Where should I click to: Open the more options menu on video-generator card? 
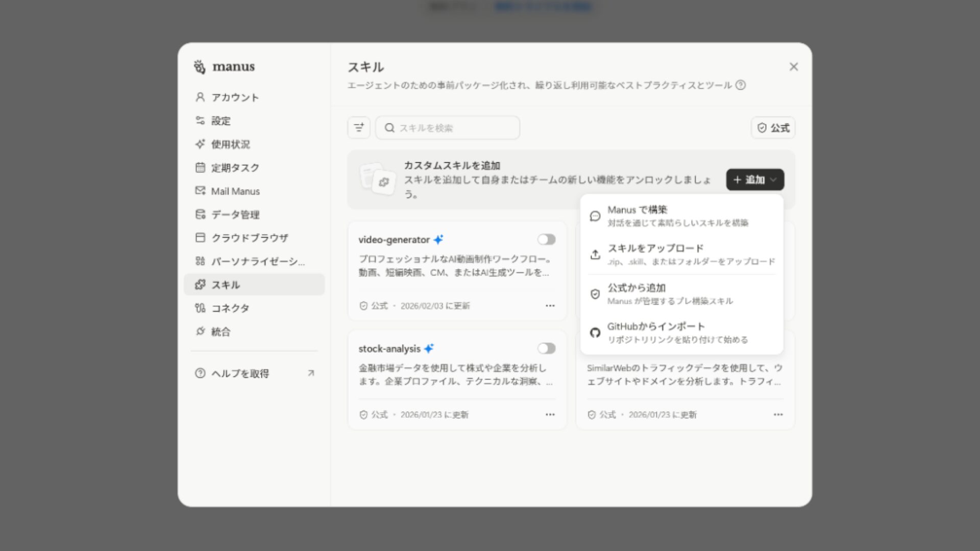coord(550,305)
